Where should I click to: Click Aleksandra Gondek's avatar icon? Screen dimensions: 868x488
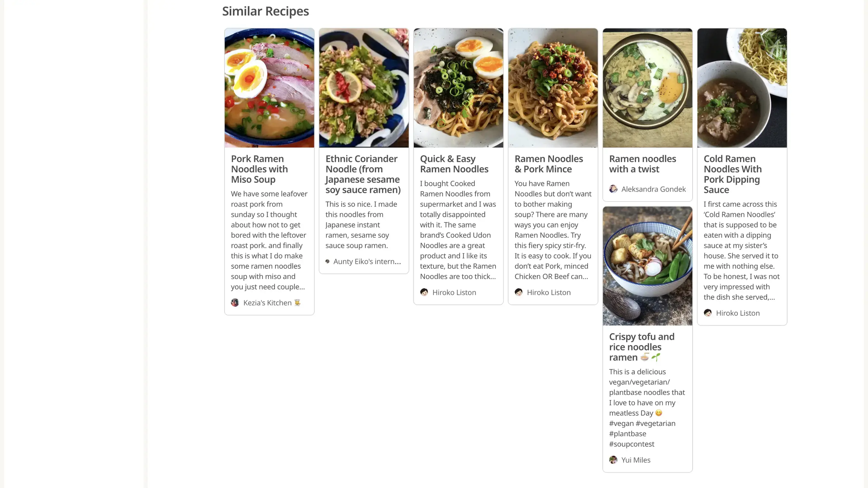coord(613,189)
